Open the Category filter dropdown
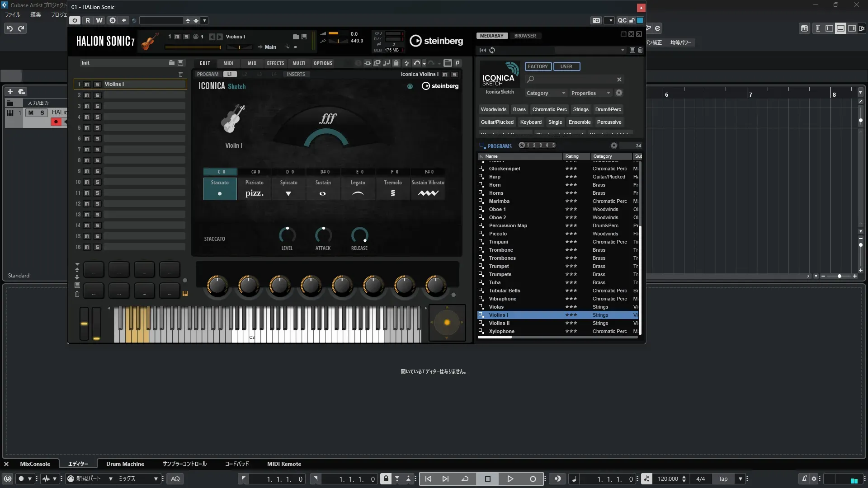 [x=545, y=93]
